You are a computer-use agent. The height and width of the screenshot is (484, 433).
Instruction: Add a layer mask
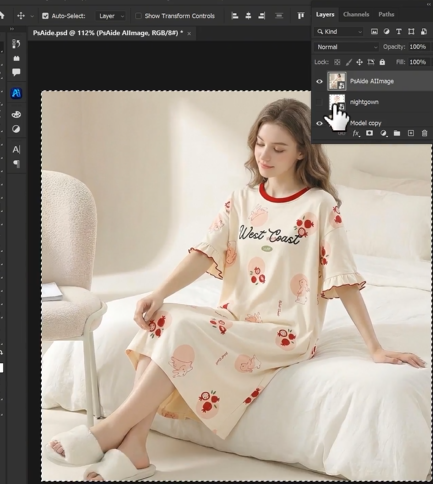(x=369, y=133)
